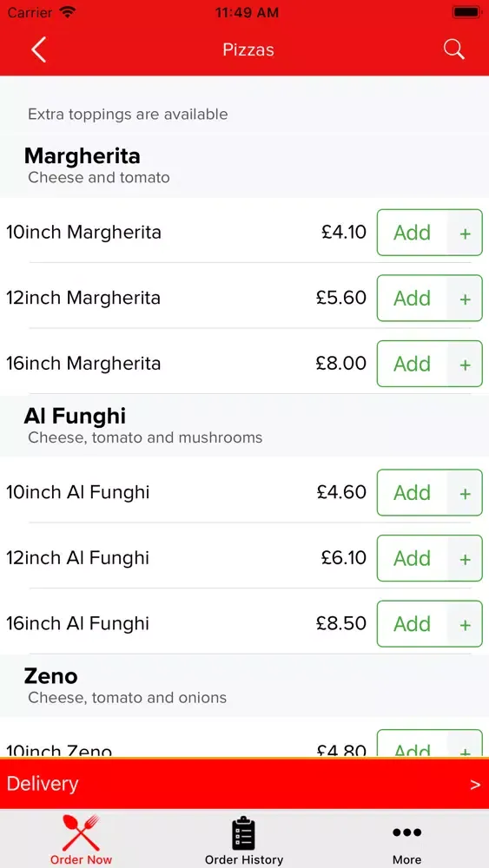Switch to the More tab

tap(407, 838)
